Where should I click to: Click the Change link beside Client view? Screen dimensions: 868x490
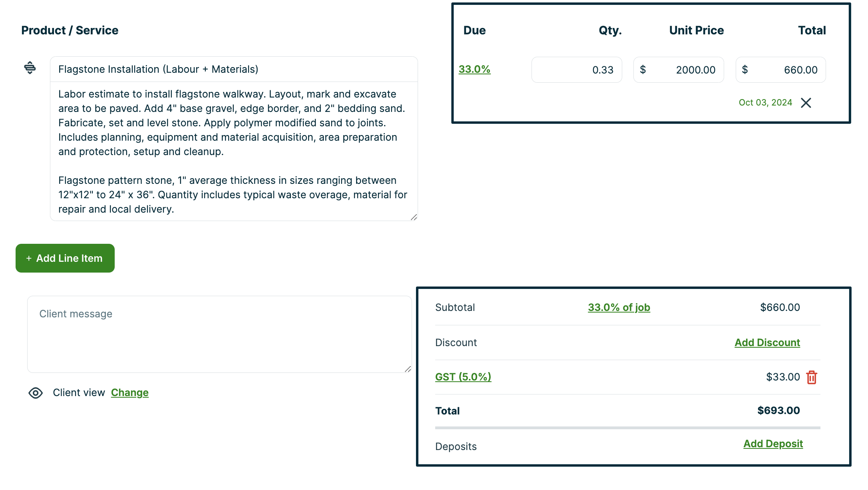click(129, 392)
